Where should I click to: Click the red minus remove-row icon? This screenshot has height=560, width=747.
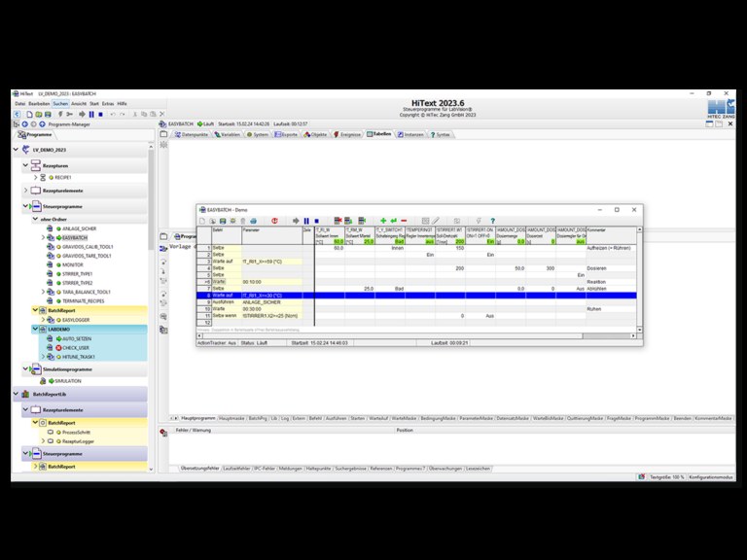pyautogui.click(x=404, y=221)
